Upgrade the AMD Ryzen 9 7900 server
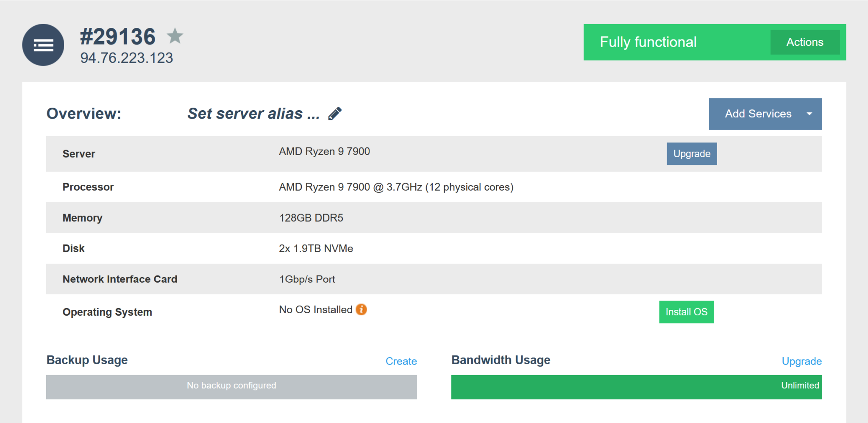 (x=692, y=153)
